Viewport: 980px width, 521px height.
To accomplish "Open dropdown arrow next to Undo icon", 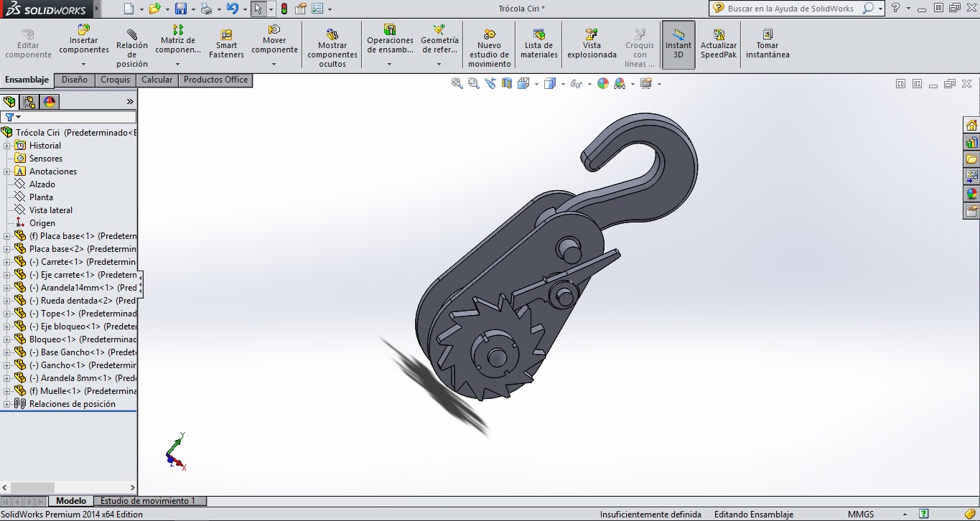I will coord(243,9).
